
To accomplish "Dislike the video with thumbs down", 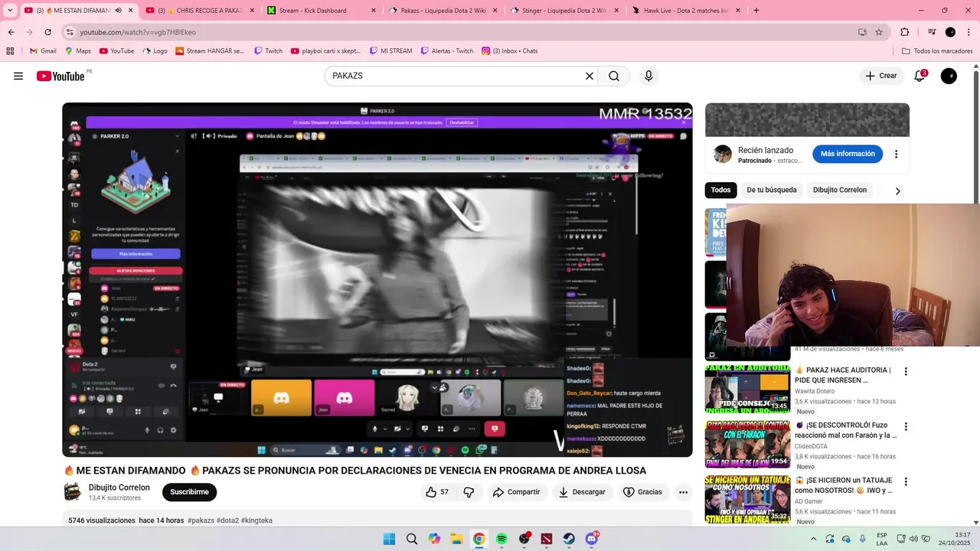I will [x=469, y=492].
